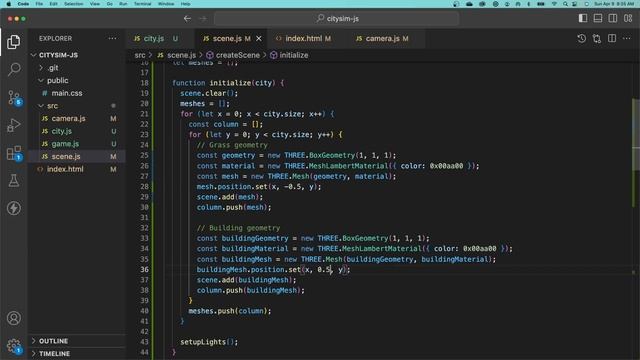Click "meshes.push(column);" on line 40
Image resolution: width=640 pixels, height=360 pixels.
[230, 311]
